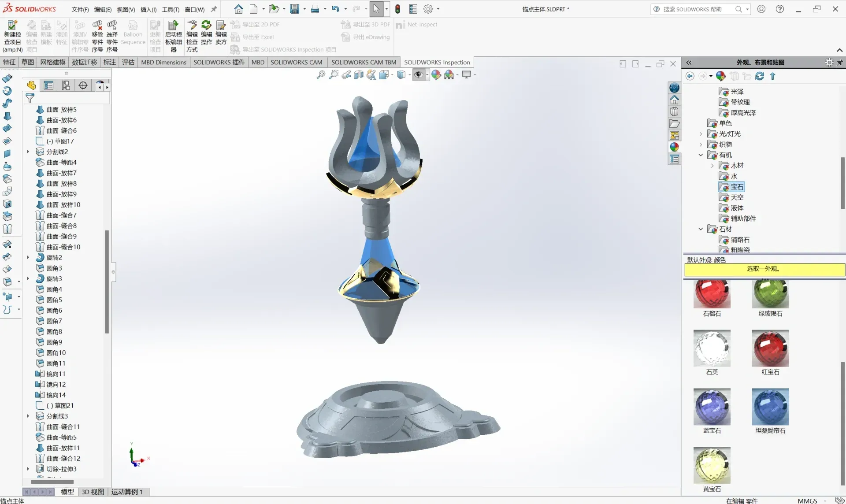Refresh the appearances library
The image size is (846, 504).
[760, 76]
